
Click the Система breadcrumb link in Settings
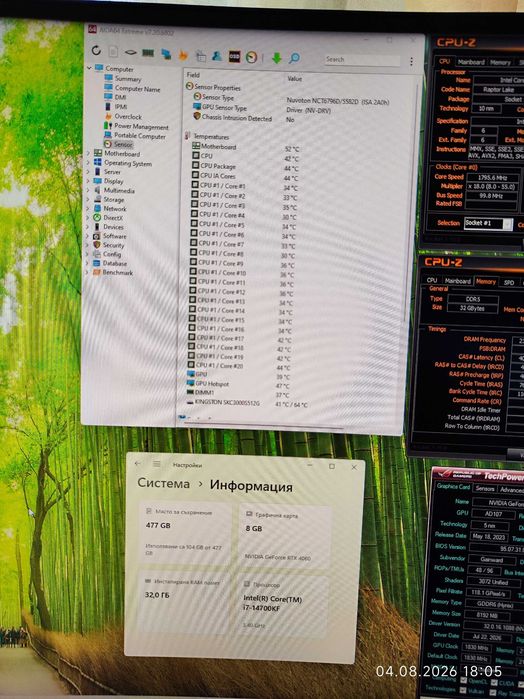[163, 483]
